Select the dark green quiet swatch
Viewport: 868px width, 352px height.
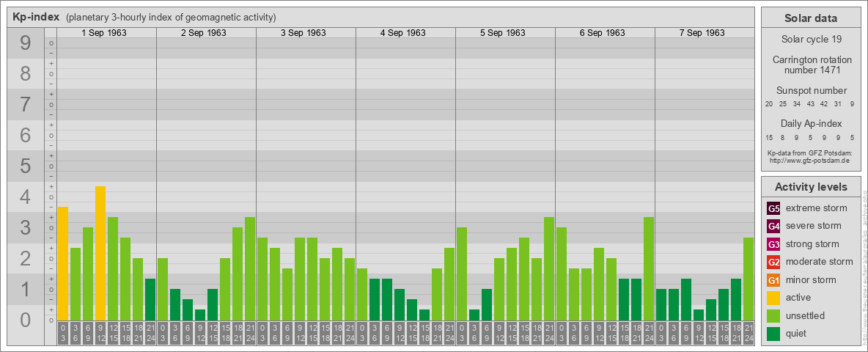pos(773,333)
